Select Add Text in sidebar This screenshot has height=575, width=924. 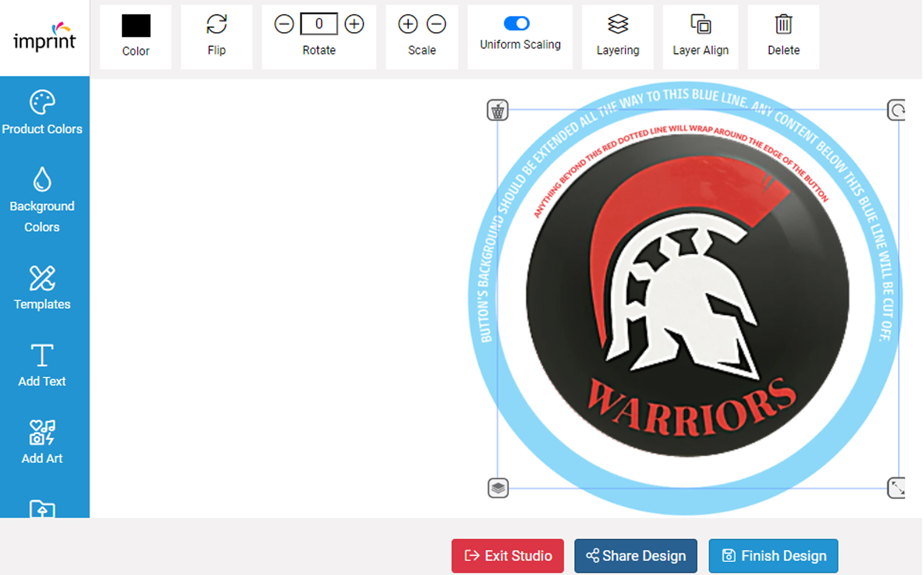pyautogui.click(x=42, y=365)
